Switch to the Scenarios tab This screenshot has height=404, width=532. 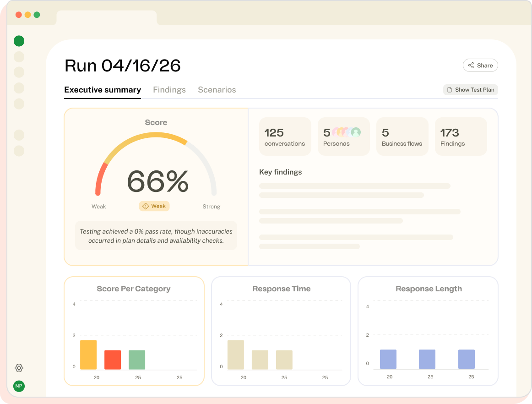click(x=217, y=90)
